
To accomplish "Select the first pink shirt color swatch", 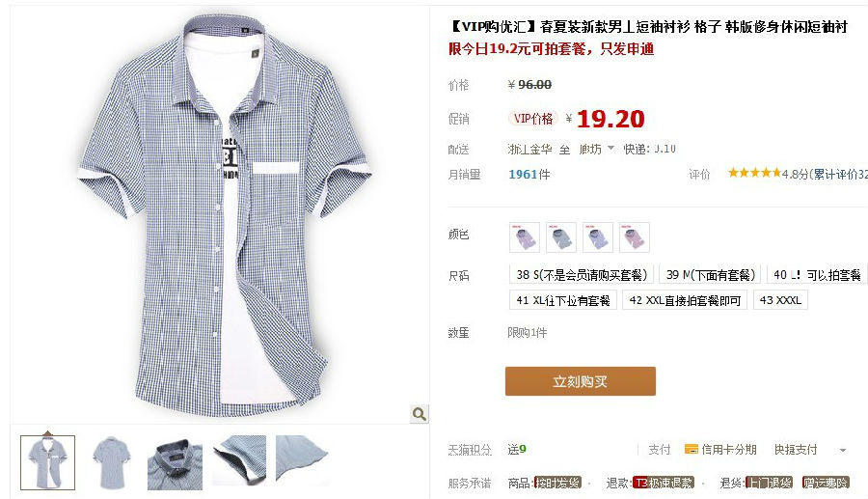I will (525, 237).
